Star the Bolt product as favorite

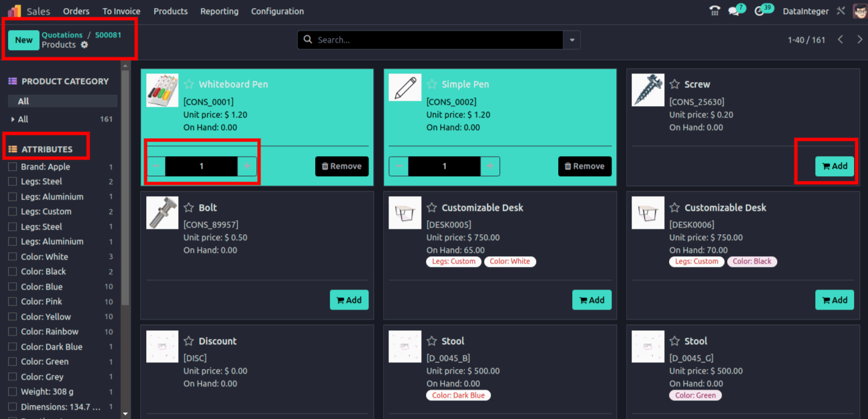[189, 208]
